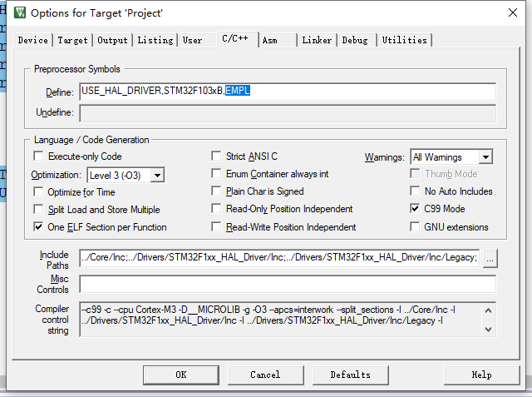This screenshot has height=397, width=532.
Task: Uncheck One ELF Section per Function
Action: [38, 227]
